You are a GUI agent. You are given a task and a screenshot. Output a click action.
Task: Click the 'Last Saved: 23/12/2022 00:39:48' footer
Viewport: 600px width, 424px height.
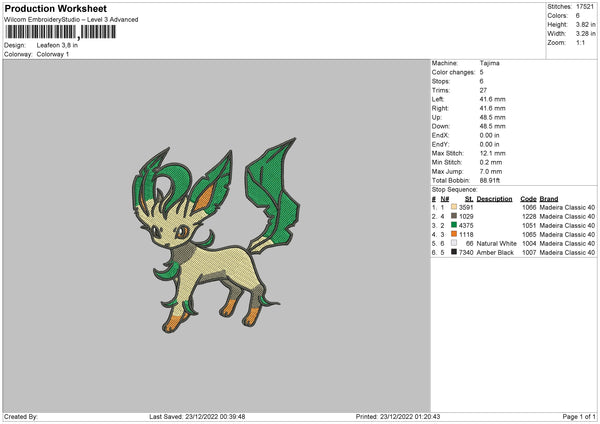click(197, 416)
